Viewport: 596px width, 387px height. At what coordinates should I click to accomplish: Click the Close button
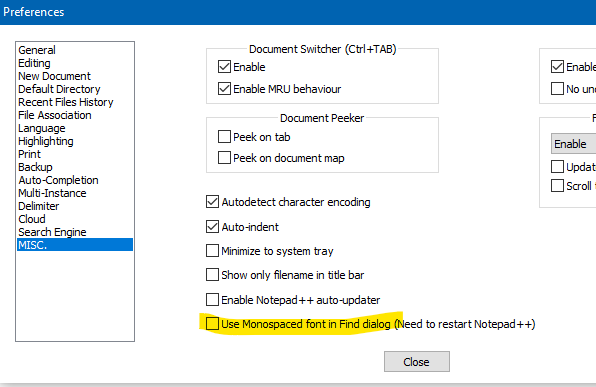417,362
